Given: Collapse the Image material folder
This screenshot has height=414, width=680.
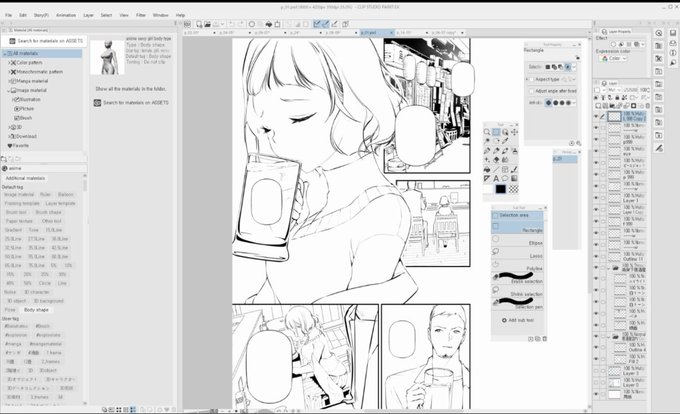Looking at the screenshot, I should pyautogui.click(x=9, y=91).
